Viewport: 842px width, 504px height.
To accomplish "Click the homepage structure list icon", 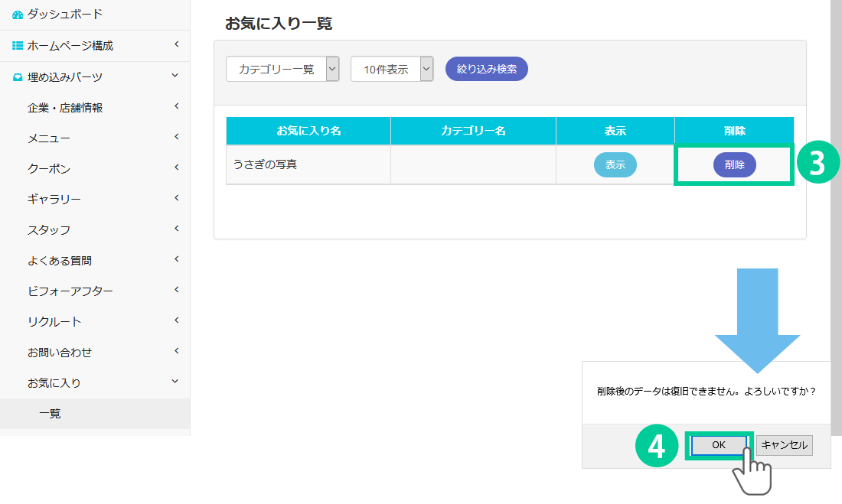I will coord(18,46).
